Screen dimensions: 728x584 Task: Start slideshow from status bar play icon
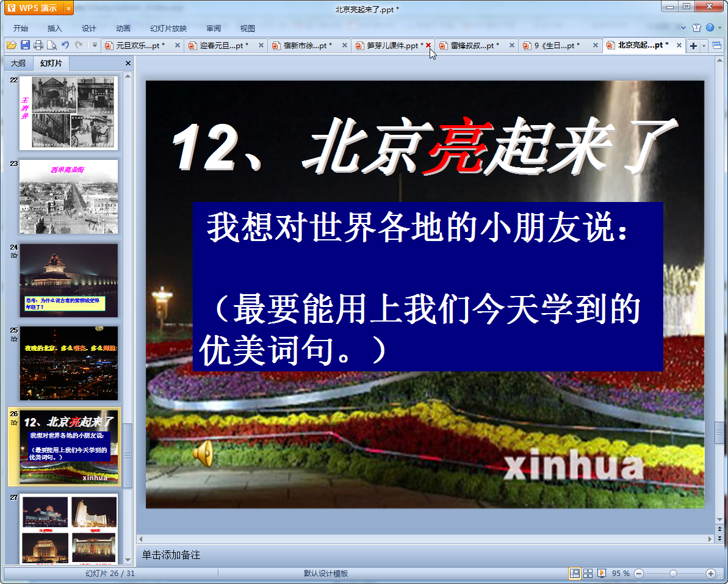point(601,573)
